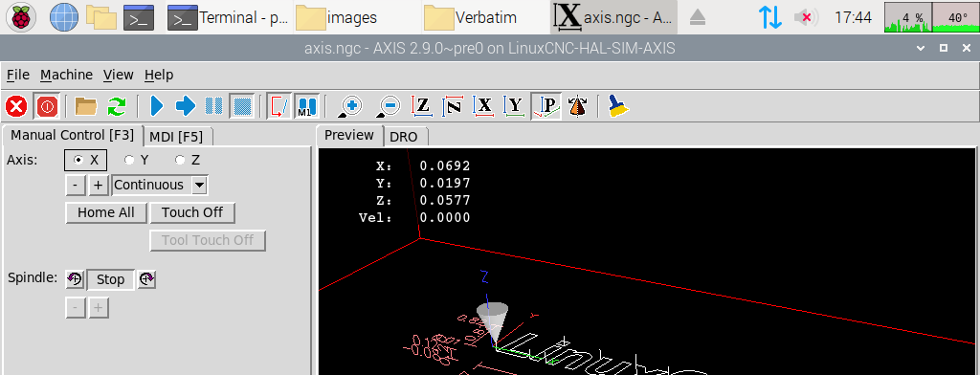
Task: Click the Home All button
Action: point(106,212)
